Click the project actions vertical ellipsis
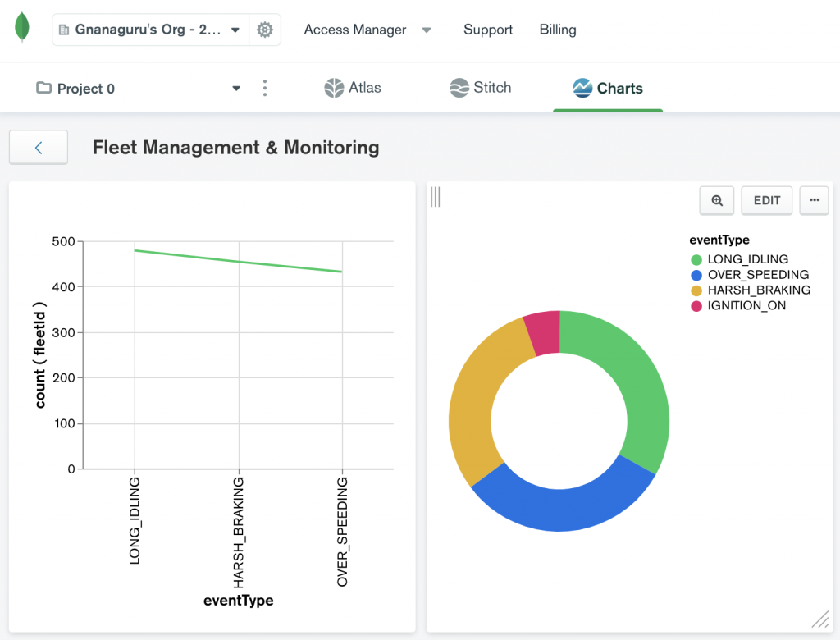The width and height of the screenshot is (840, 640). [264, 87]
